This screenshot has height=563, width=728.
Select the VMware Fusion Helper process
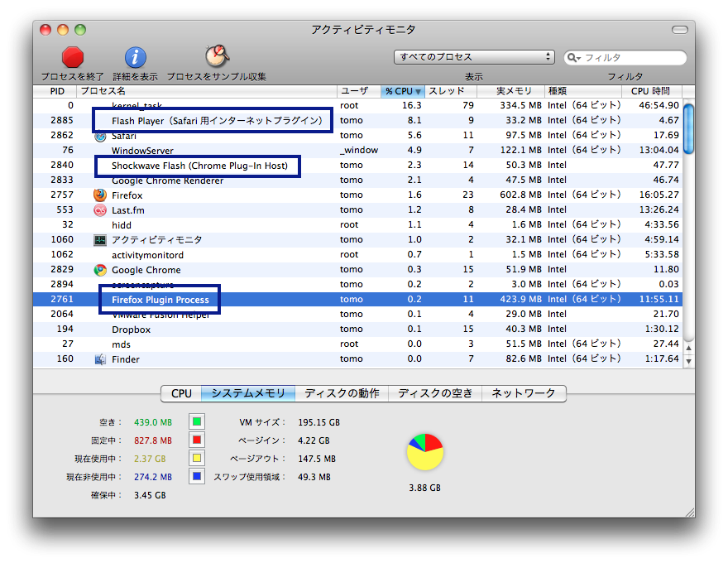160,315
